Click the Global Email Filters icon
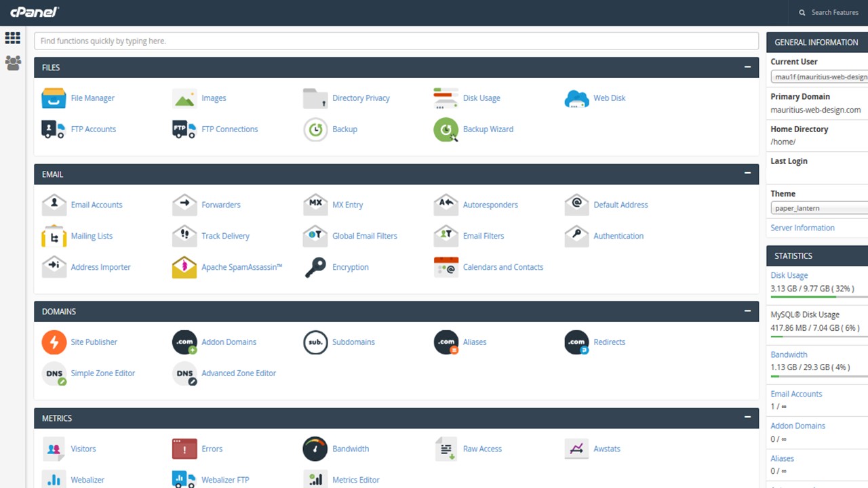Image resolution: width=868 pixels, height=488 pixels. pyautogui.click(x=315, y=236)
